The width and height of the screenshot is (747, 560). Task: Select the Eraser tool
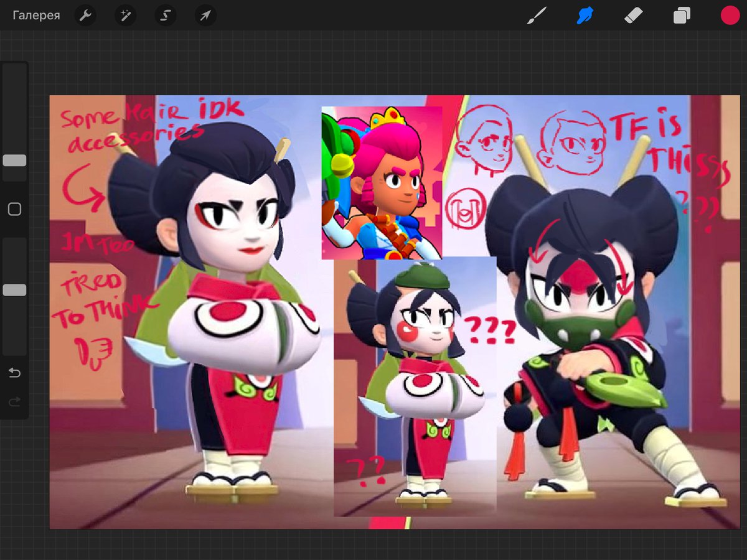click(x=633, y=16)
